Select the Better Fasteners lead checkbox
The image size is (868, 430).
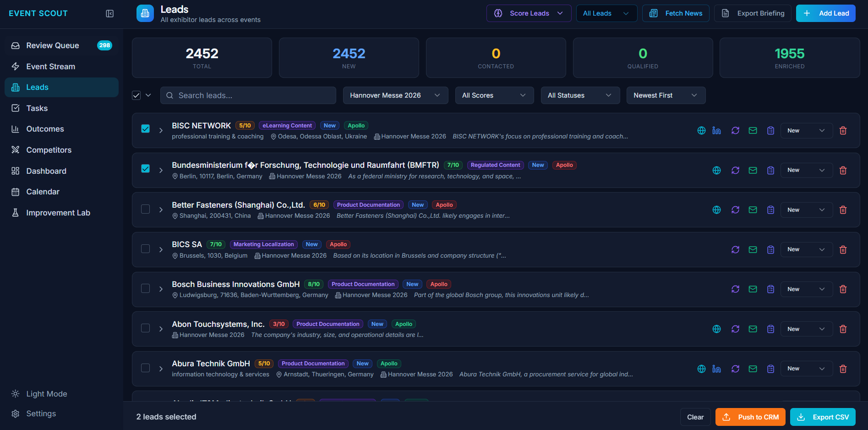click(x=145, y=209)
